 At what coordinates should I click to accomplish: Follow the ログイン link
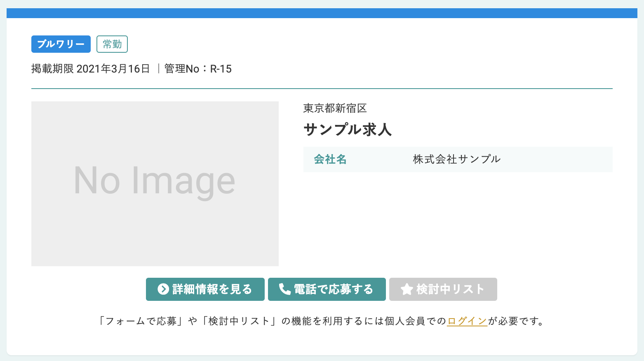pos(467,321)
